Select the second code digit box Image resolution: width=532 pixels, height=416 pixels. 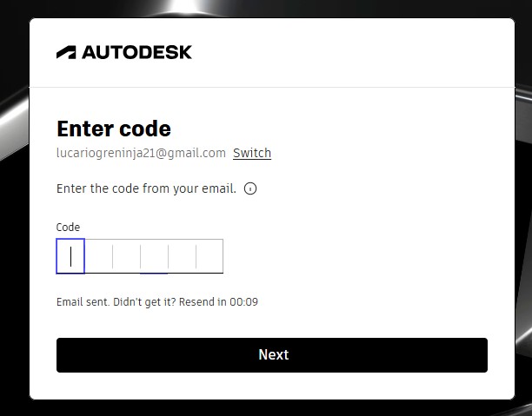point(98,256)
